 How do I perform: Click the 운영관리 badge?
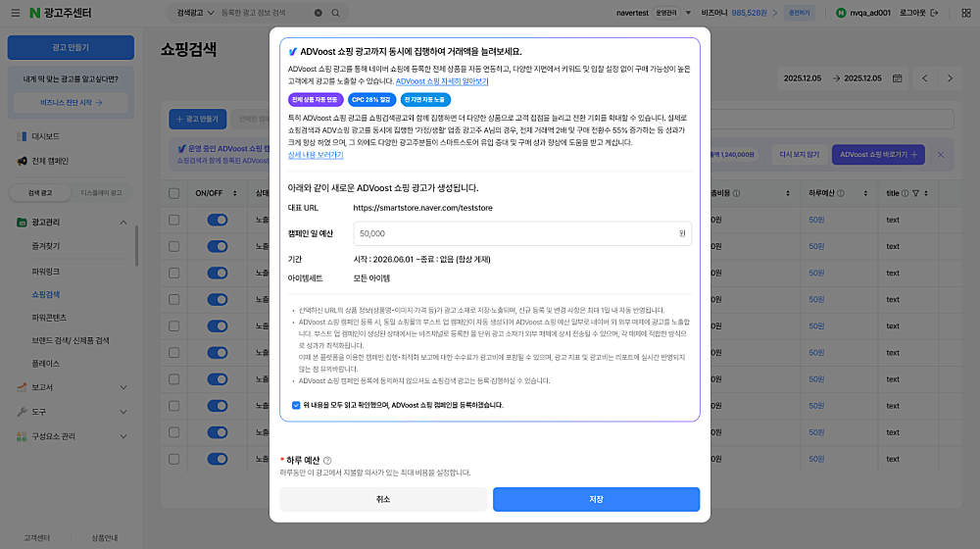(x=666, y=13)
